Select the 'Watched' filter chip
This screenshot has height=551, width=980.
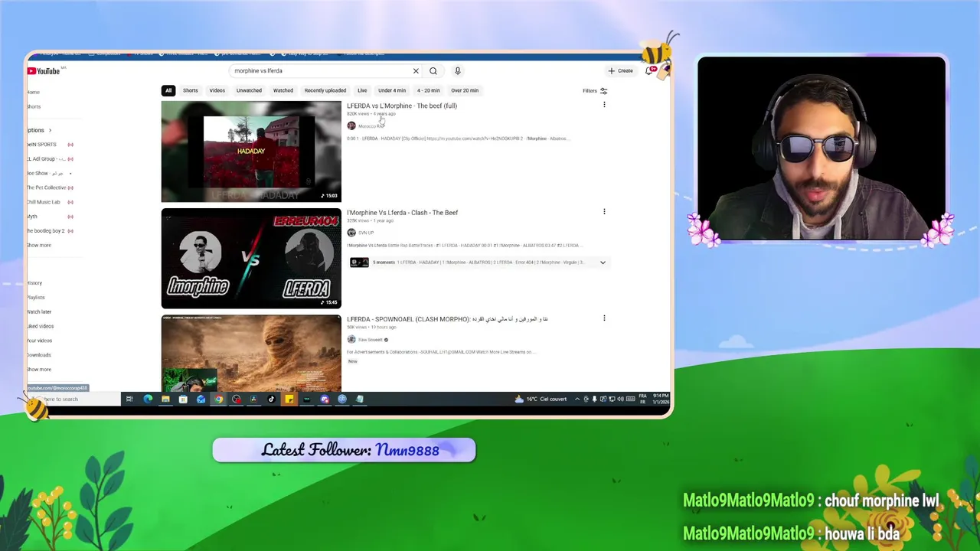click(x=283, y=90)
